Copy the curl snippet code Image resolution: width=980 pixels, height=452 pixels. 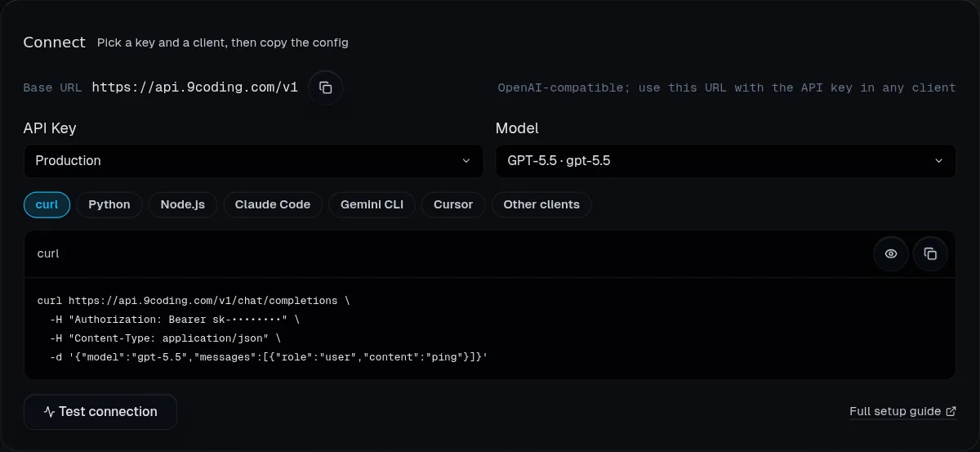(x=930, y=253)
